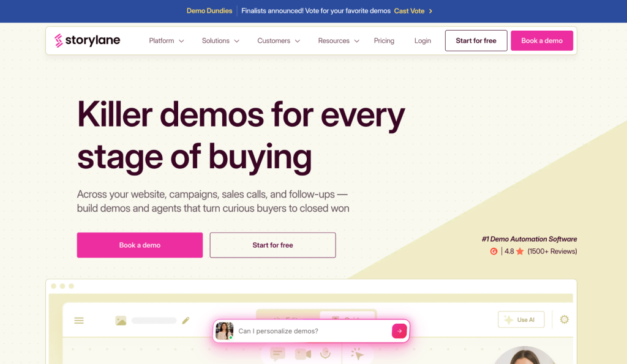The height and width of the screenshot is (364, 627).
Task: Click the video camera icon in toolbar
Action: 302,354
